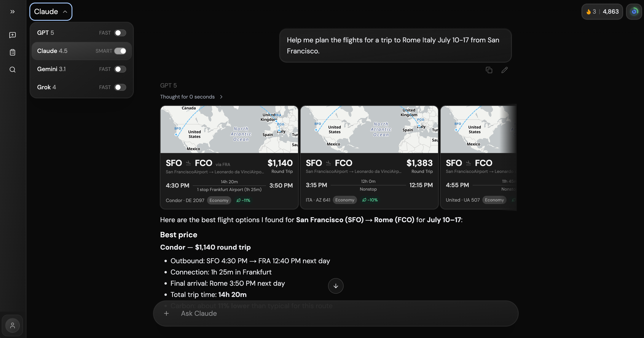Edit the user message with pencil icon
Viewport: 644px width, 338px height.
[x=504, y=70]
